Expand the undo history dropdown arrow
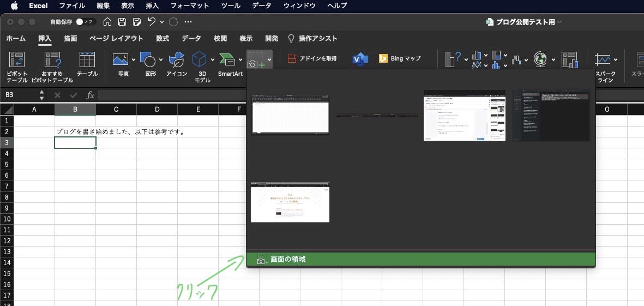 [162, 22]
